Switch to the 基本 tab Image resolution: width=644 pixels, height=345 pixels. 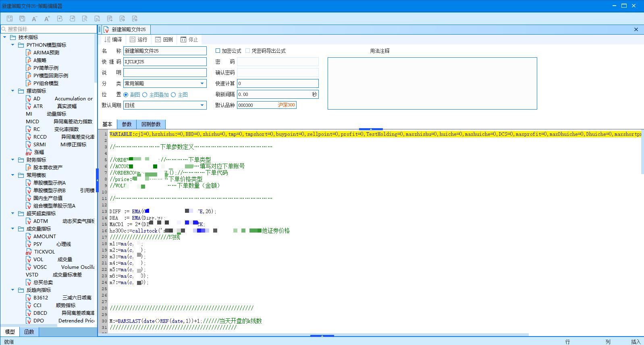coord(107,124)
